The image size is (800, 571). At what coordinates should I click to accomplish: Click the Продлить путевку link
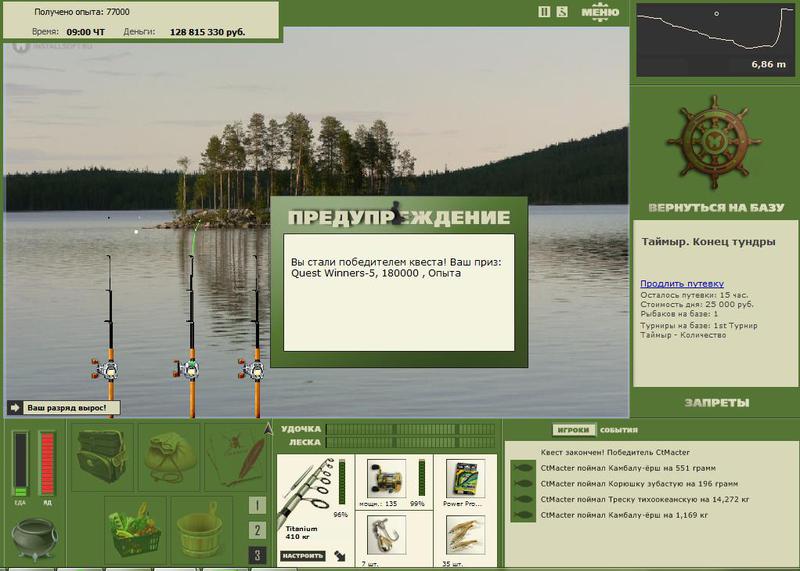(682, 284)
